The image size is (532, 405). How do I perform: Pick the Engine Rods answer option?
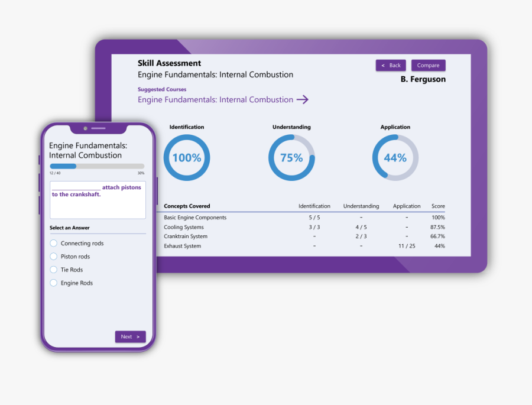(54, 283)
